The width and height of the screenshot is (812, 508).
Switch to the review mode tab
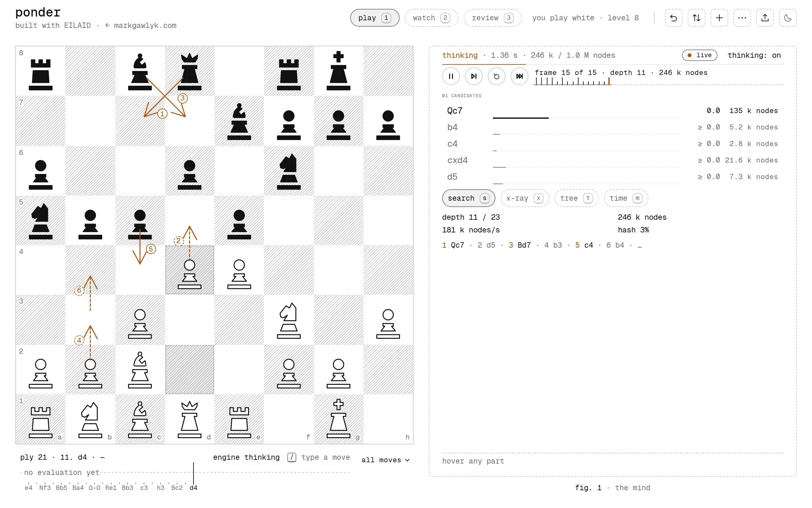[493, 18]
